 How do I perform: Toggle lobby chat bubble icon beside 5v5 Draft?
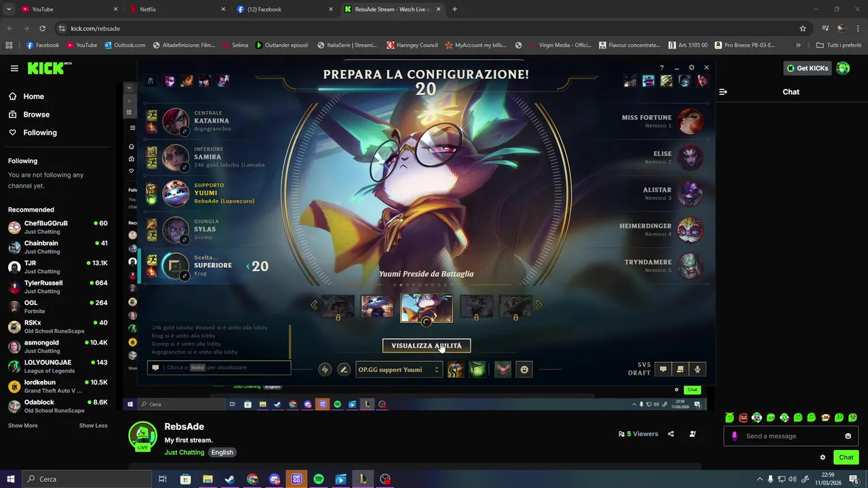pyautogui.click(x=663, y=369)
